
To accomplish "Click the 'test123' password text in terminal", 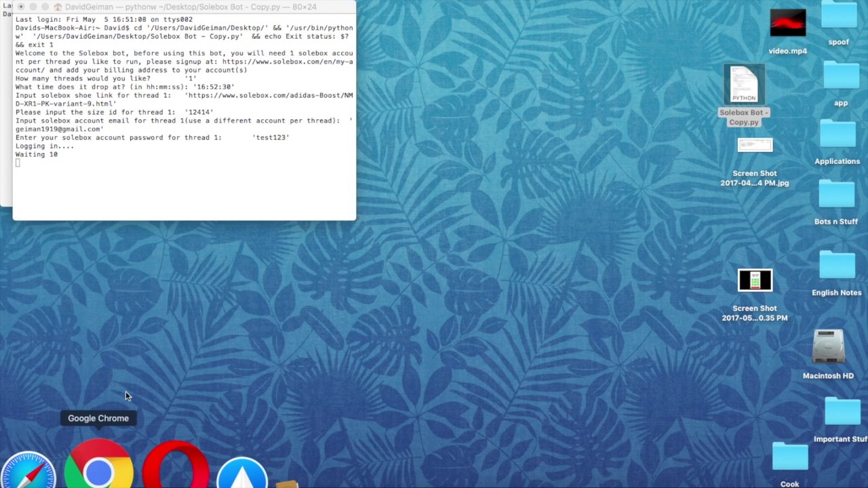I will point(271,138).
